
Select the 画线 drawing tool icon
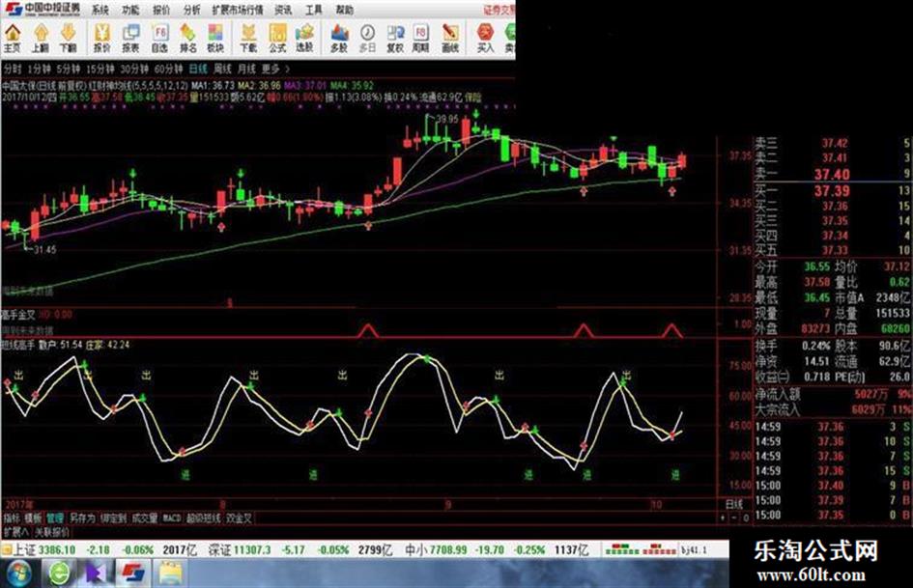[x=450, y=39]
